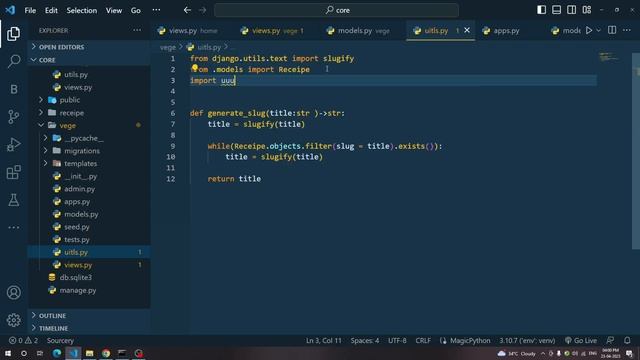Open the Edit menu

(51, 10)
